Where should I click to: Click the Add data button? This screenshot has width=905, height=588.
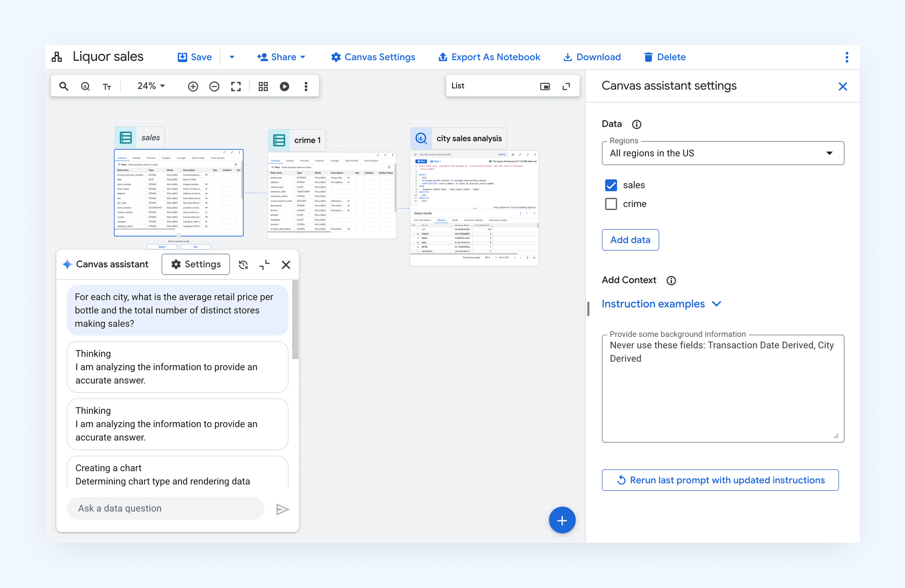630,240
